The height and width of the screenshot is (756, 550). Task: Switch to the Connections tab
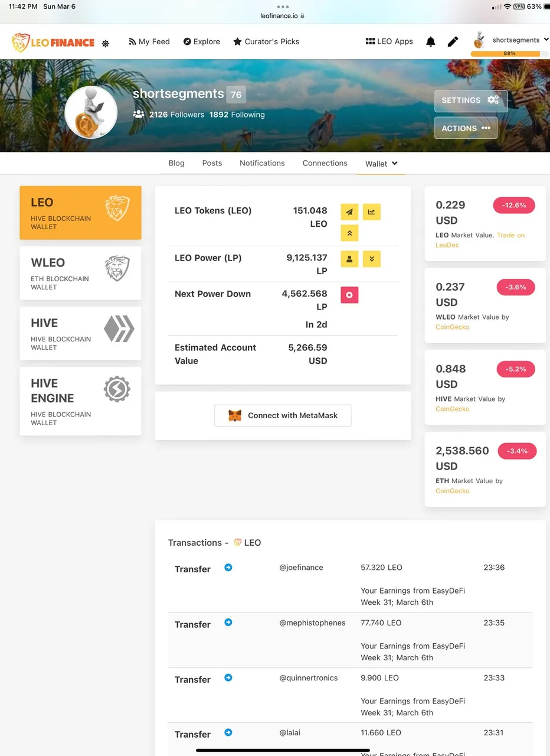[325, 163]
